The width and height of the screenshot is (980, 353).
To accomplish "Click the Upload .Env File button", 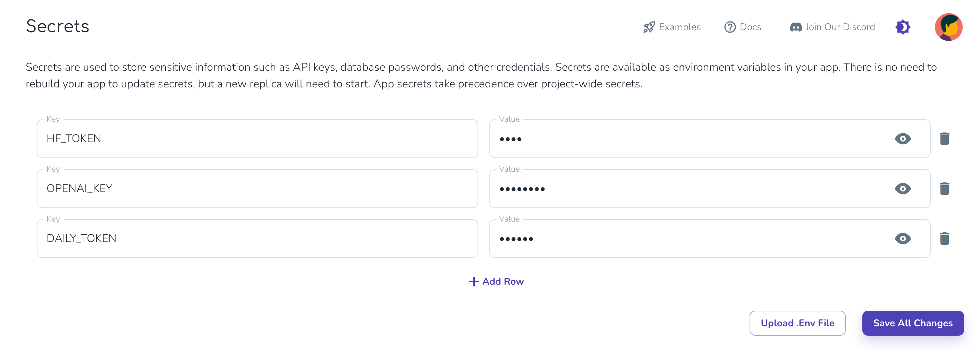I will click(797, 323).
